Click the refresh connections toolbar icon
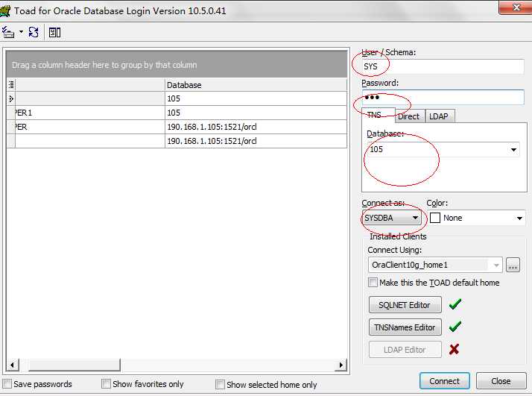The height and width of the screenshot is (396, 532). pos(34,33)
